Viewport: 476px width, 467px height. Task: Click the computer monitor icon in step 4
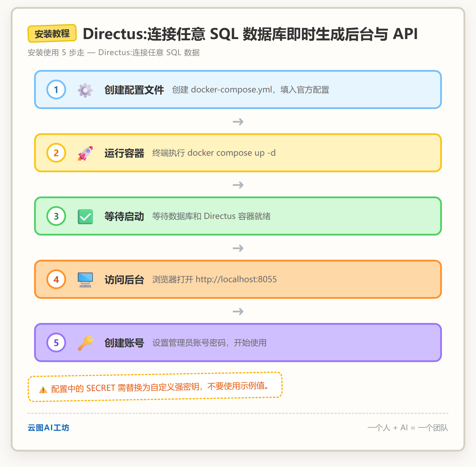tap(85, 280)
